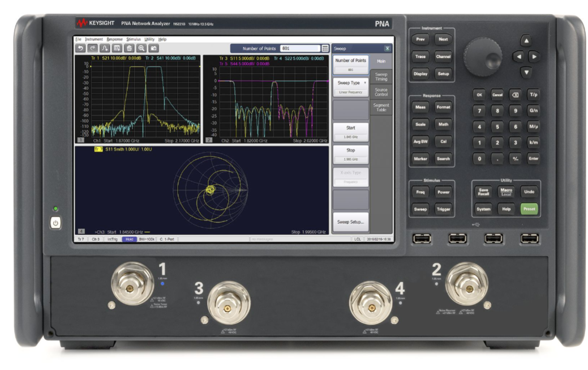The width and height of the screenshot is (588, 370).
Task: Switch to the Segment Table tab
Action: pyautogui.click(x=381, y=107)
